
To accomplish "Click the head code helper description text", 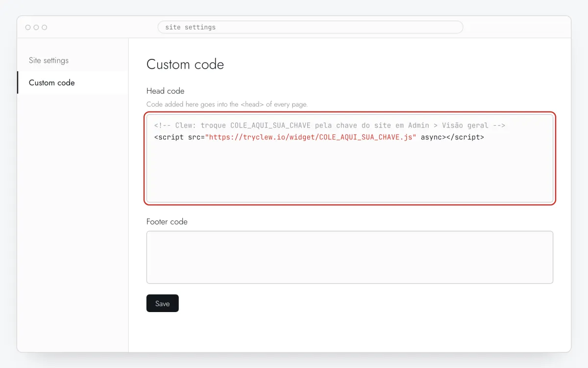I will (x=227, y=105).
